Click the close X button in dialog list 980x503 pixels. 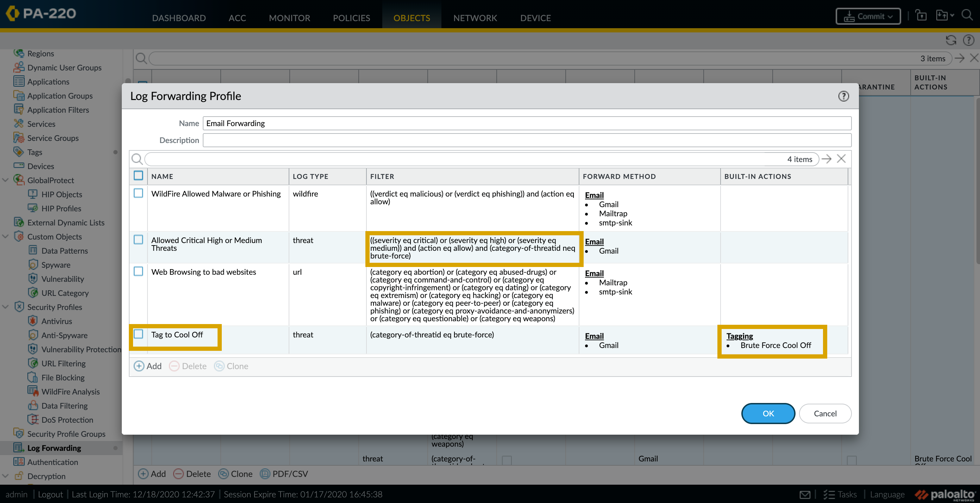(842, 159)
